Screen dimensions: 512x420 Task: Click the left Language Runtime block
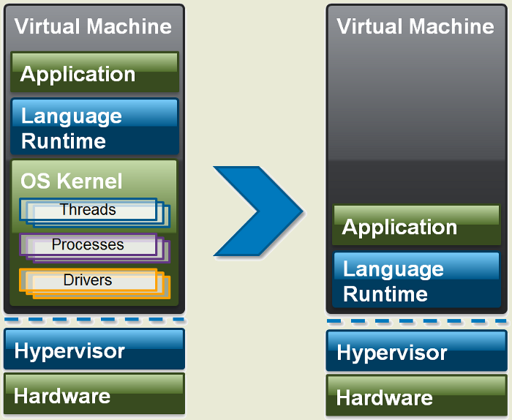click(94, 126)
